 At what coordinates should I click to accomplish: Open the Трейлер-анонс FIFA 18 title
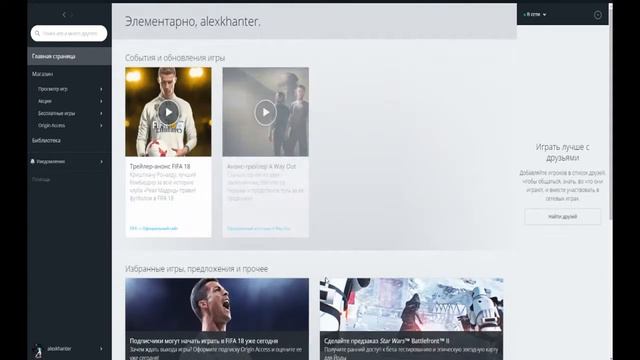click(160, 167)
